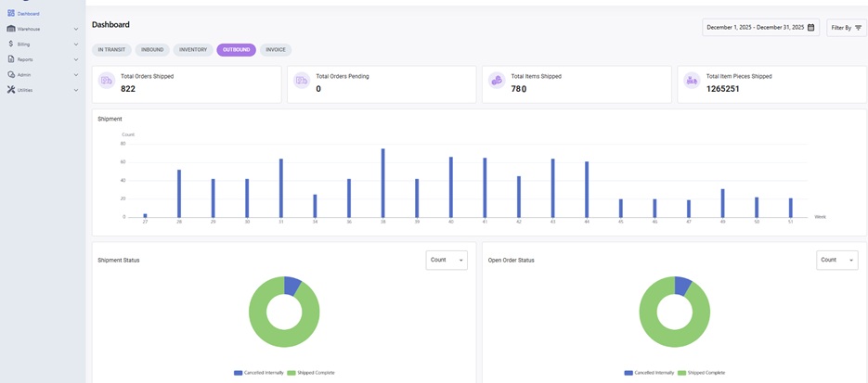868x383 pixels.
Task: Click the Total Orders Pending value 0
Action: (318, 88)
